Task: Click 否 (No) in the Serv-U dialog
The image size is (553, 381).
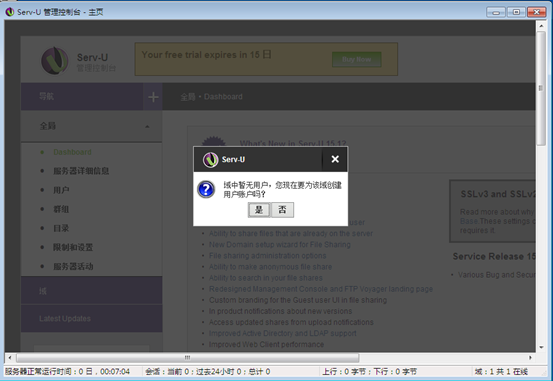Action: pos(282,210)
